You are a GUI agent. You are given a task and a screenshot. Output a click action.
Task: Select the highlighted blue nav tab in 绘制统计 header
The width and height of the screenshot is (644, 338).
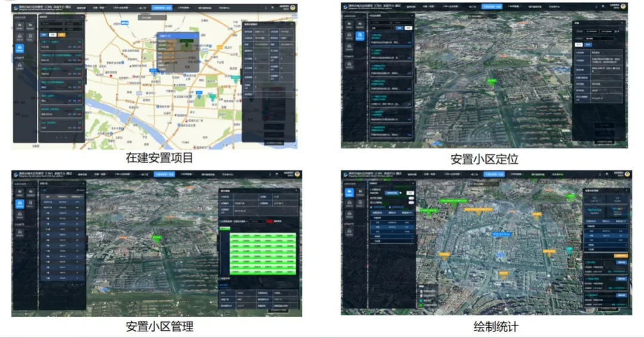(x=493, y=174)
